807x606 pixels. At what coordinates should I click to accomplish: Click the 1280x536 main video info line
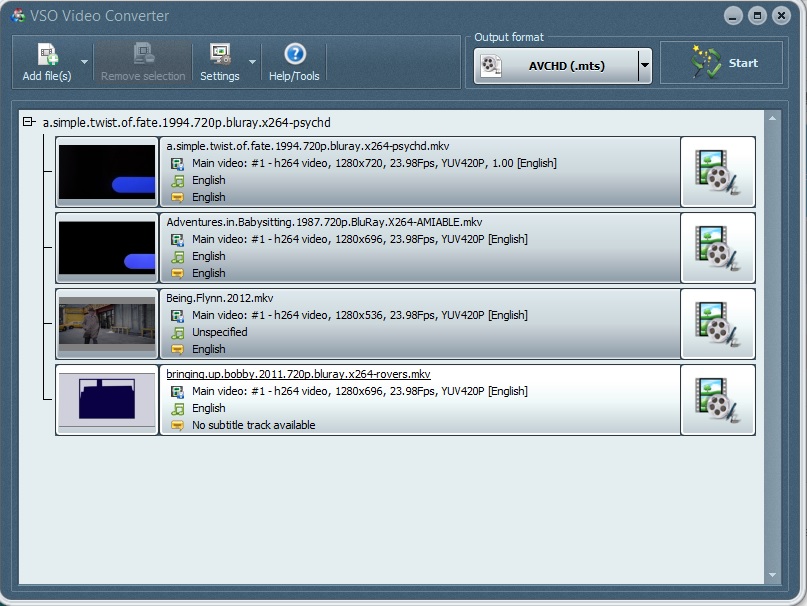(x=360, y=315)
